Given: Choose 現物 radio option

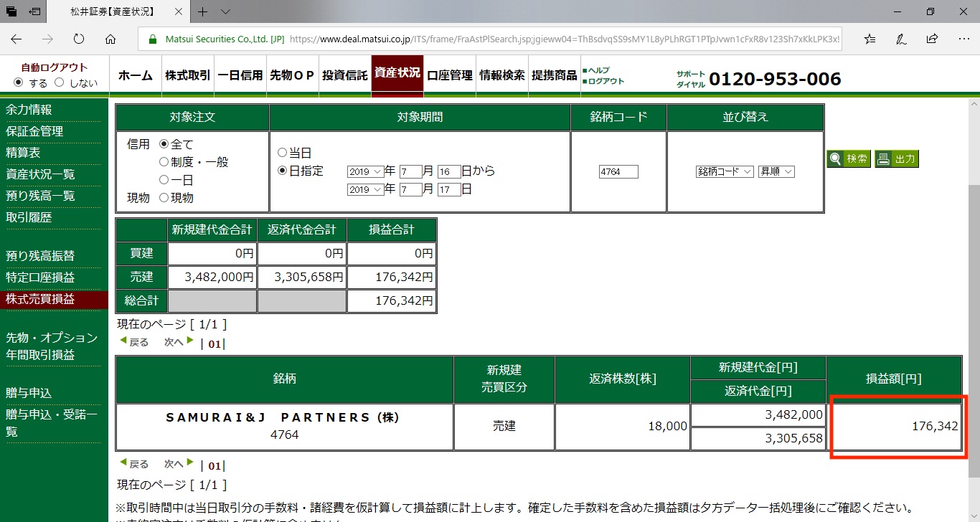Looking at the screenshot, I should [164, 197].
